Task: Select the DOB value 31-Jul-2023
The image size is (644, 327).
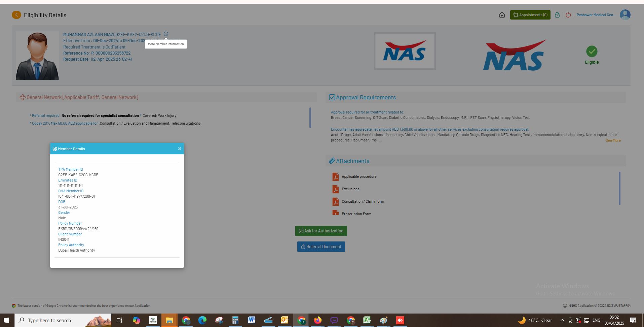Action: coord(68,207)
